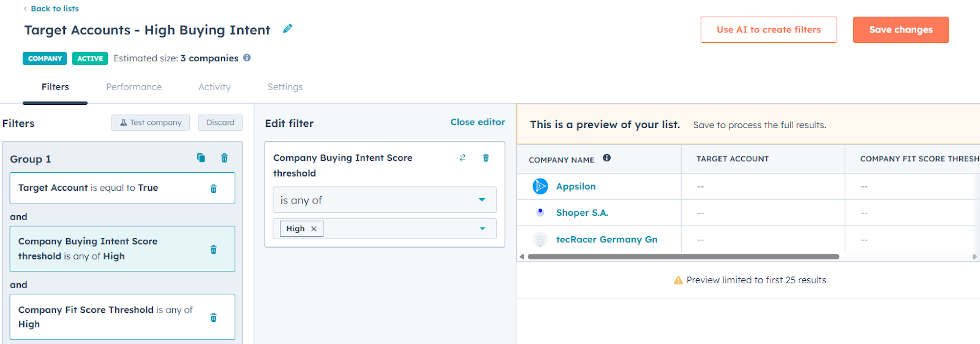Image resolution: width=980 pixels, height=344 pixels.
Task: Click trash icon in the Edit filter card
Action: tap(486, 158)
